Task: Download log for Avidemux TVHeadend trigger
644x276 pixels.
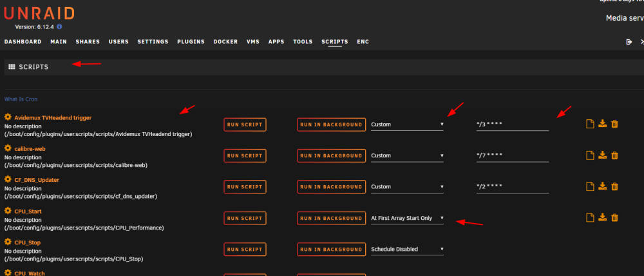Action: [x=602, y=123]
